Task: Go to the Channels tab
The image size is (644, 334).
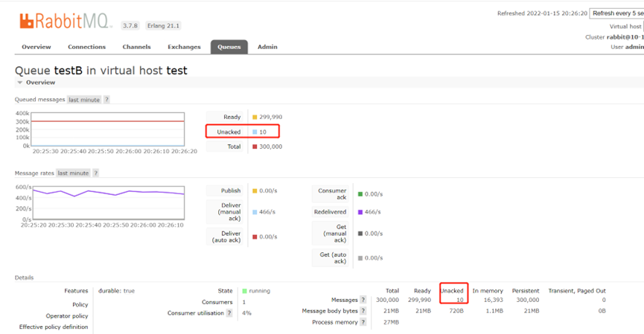Action: [x=136, y=47]
